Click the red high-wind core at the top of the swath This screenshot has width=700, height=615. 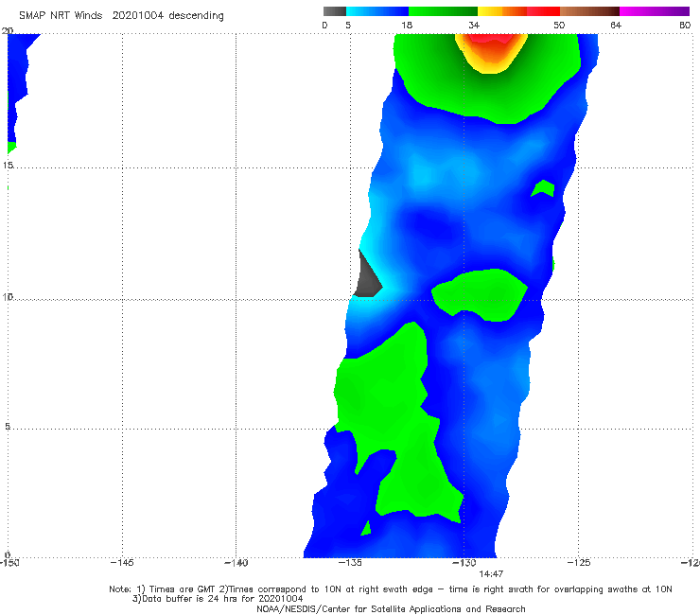[490, 39]
